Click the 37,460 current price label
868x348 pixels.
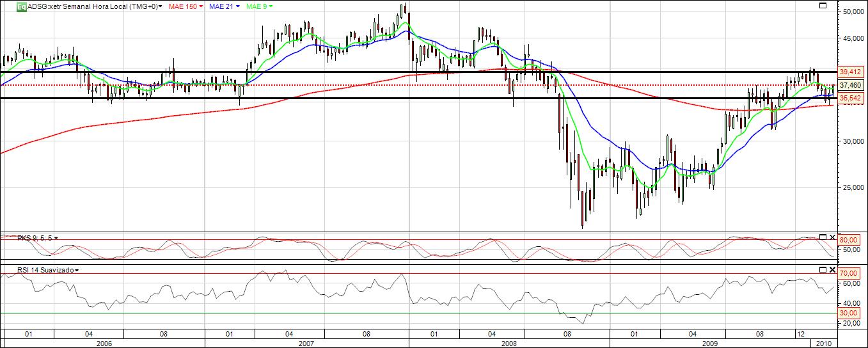pos(852,84)
